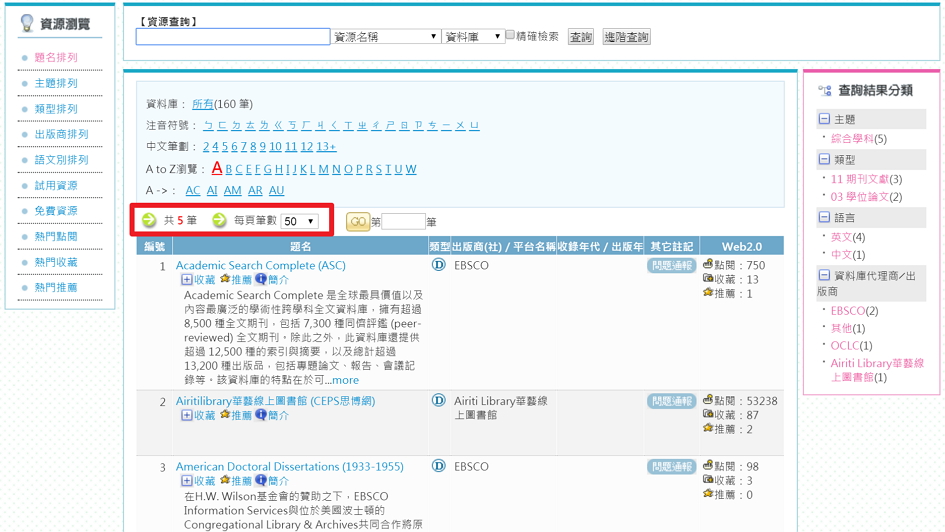
Task: Collapse the 主題 category section
Action: 824,119
